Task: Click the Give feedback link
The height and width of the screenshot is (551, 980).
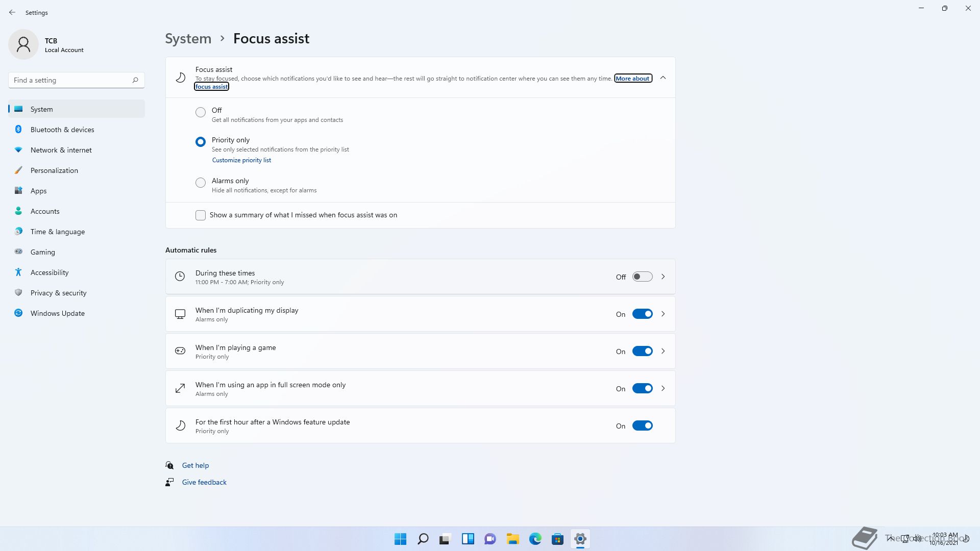Action: click(x=204, y=482)
